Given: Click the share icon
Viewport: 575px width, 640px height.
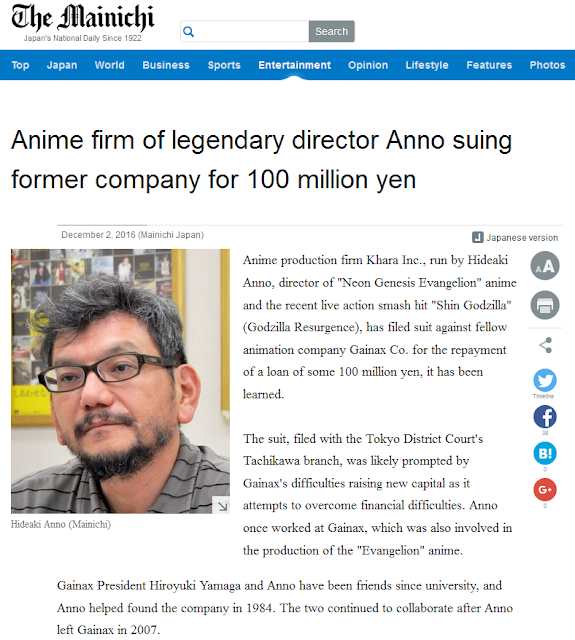Looking at the screenshot, I should tap(546, 345).
